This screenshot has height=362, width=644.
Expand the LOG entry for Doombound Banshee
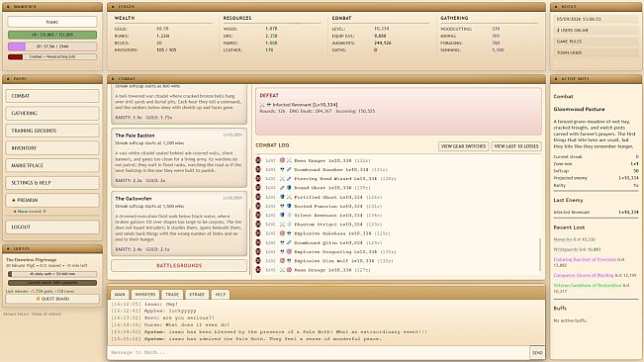pos(270,169)
